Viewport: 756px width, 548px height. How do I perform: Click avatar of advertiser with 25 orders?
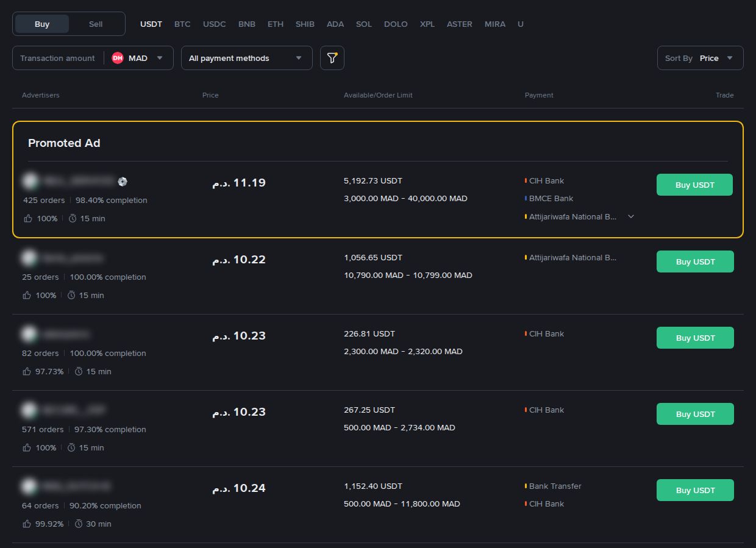29,258
